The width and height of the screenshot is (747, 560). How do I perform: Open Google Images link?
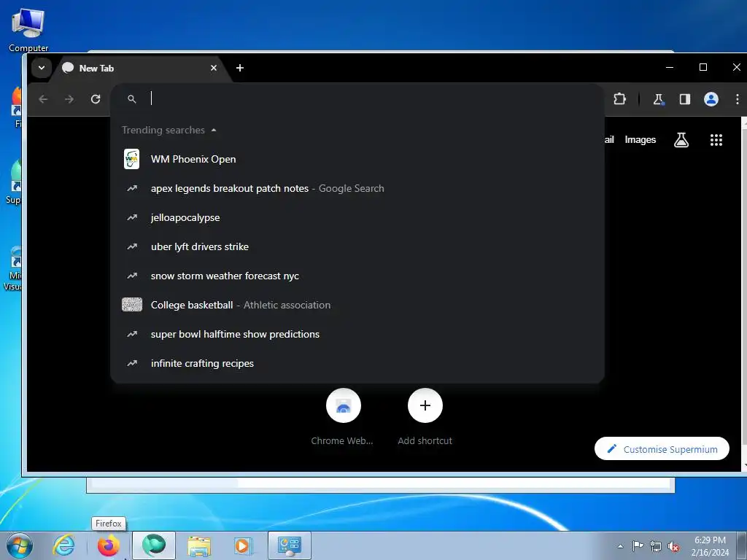pos(640,139)
